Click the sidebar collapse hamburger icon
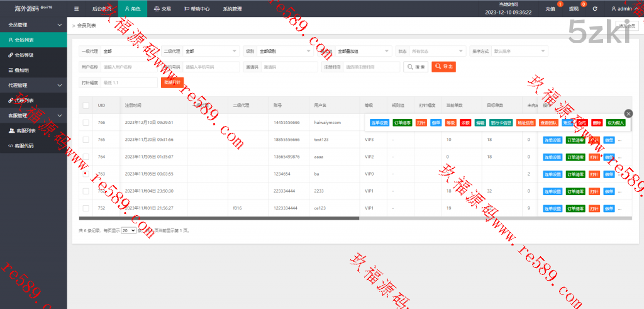This screenshot has width=644, height=309. click(76, 9)
